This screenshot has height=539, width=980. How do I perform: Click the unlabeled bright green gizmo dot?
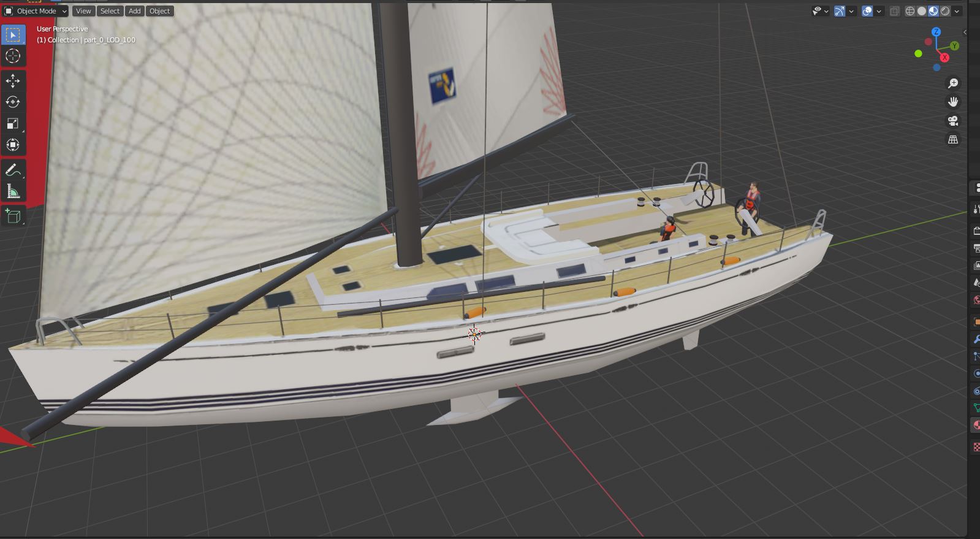(918, 54)
